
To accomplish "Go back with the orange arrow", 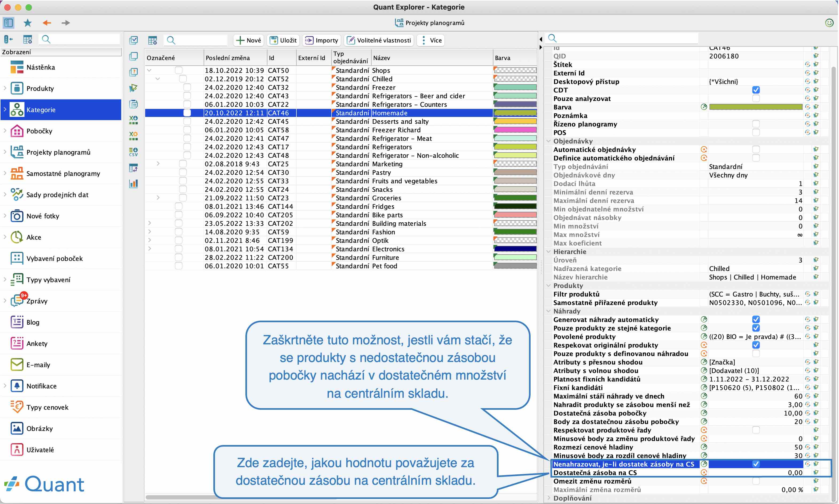I will (47, 23).
